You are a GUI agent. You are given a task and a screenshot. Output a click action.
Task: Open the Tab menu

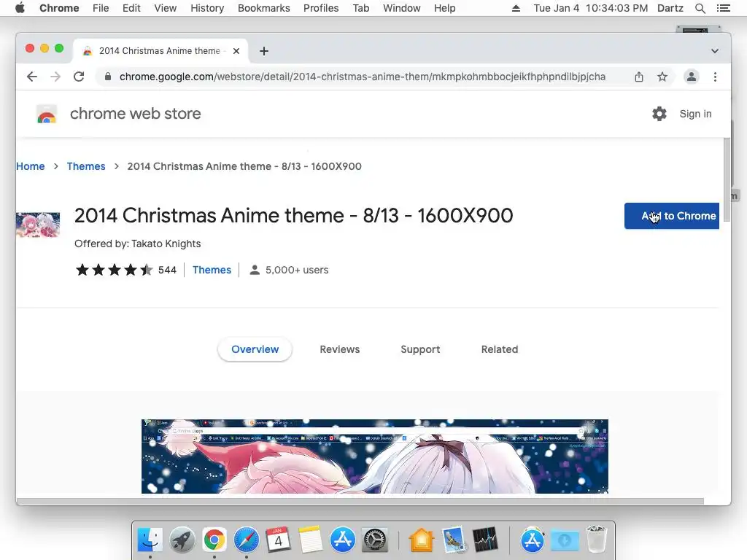[360, 8]
